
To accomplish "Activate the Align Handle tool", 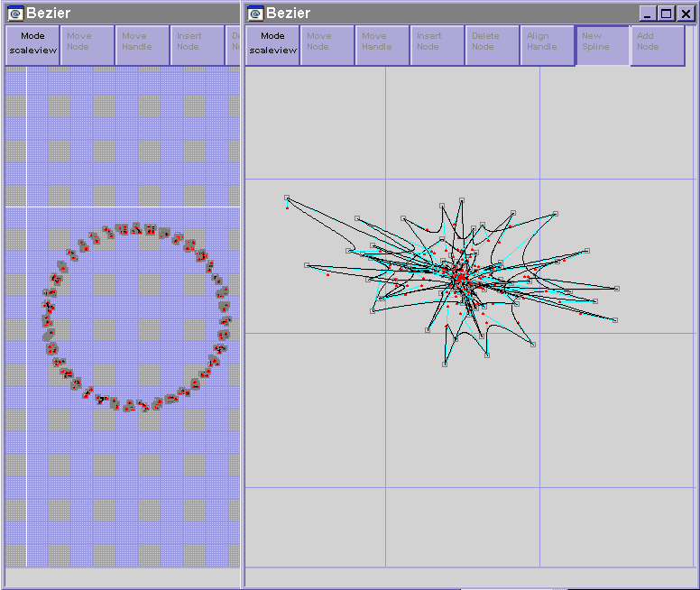I will 548,44.
